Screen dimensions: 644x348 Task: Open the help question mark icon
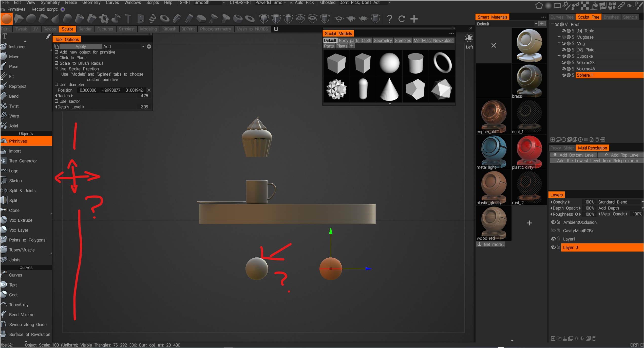tap(390, 19)
